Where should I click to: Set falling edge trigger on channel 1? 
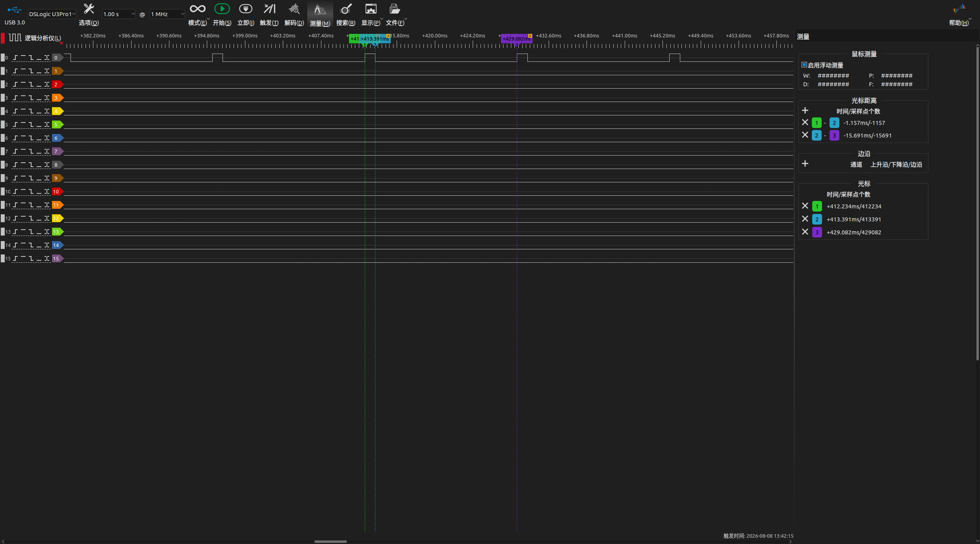[31, 71]
